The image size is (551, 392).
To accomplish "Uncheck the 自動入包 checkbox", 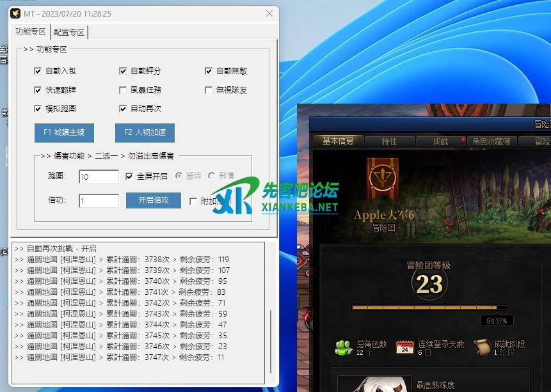I will [x=38, y=72].
